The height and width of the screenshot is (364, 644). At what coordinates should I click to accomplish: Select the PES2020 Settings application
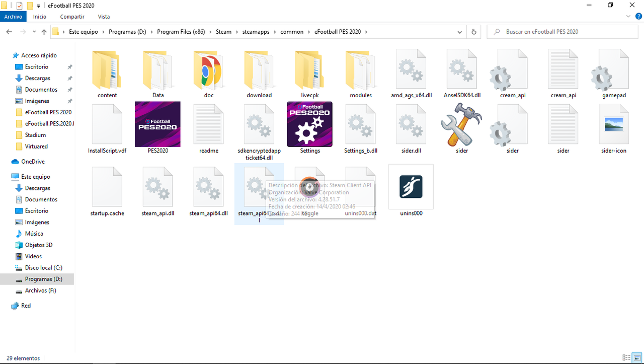point(310,128)
